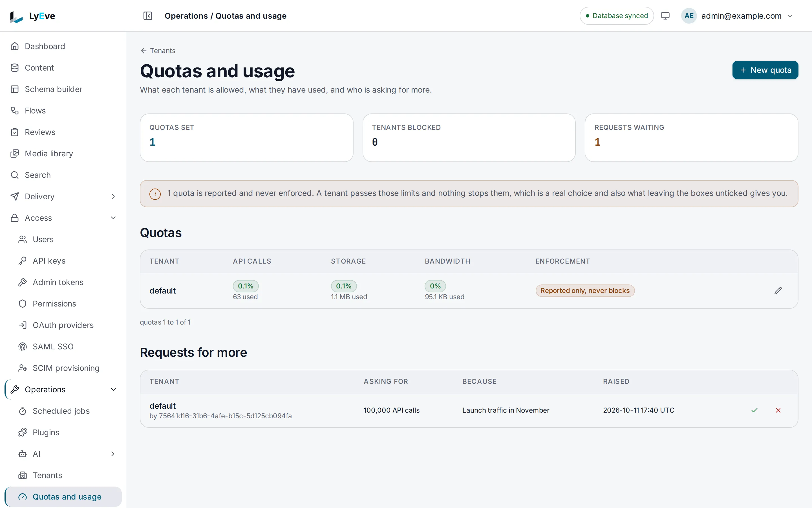Collapse the sidebar with the panel icon
Screen dimensions: 812x508
[x=148, y=16]
